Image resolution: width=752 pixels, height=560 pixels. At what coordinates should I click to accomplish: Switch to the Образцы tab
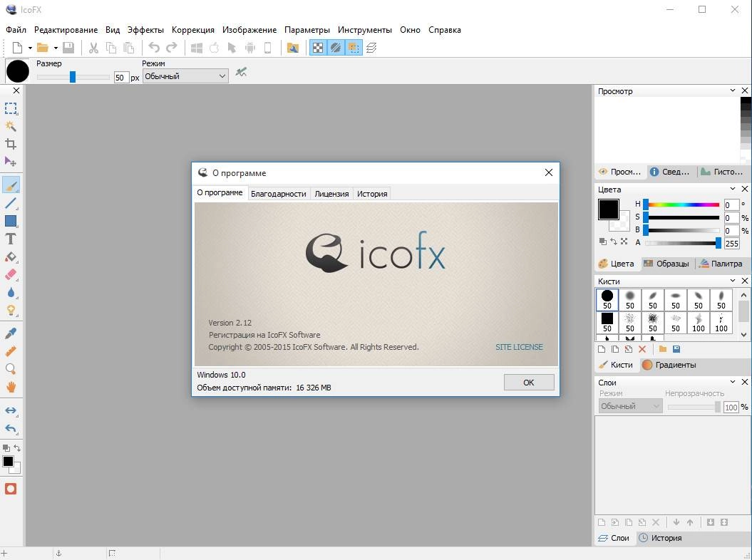click(x=666, y=264)
